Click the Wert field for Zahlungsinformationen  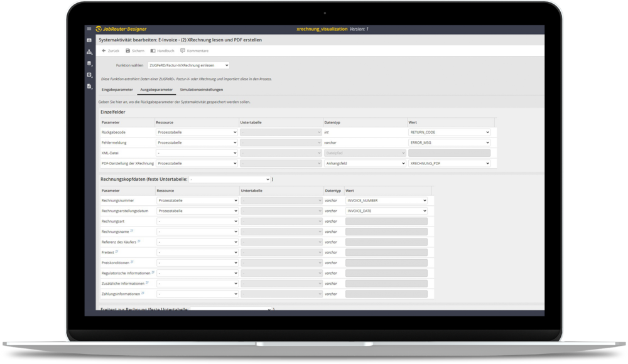[386, 294]
